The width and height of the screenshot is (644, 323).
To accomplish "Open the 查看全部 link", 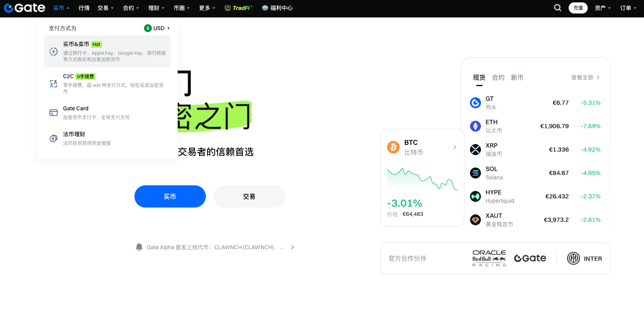I will point(585,77).
